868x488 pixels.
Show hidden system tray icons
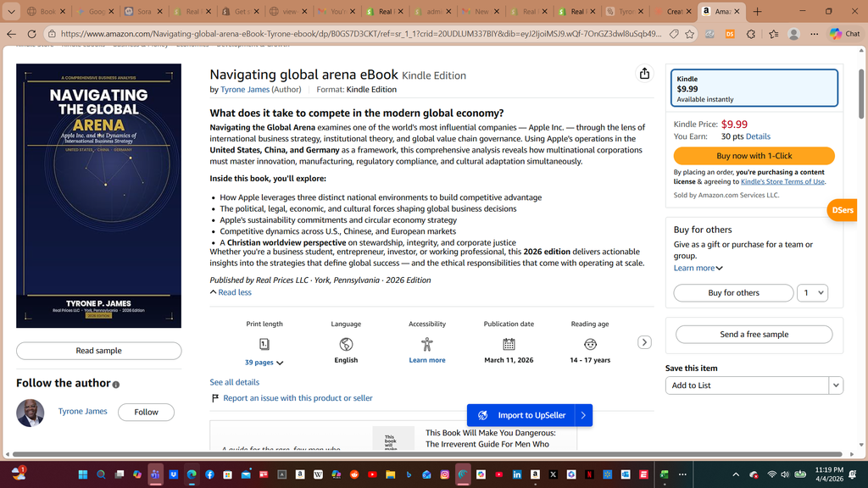(736, 474)
